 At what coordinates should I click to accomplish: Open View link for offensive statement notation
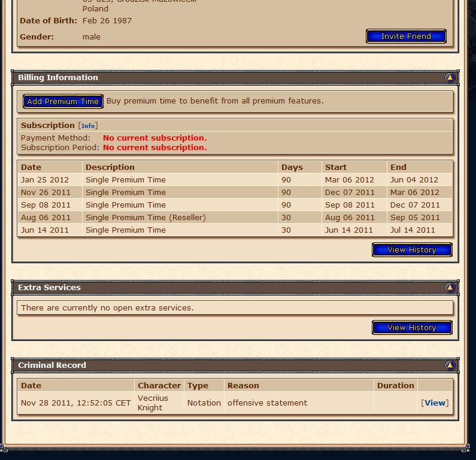click(435, 403)
